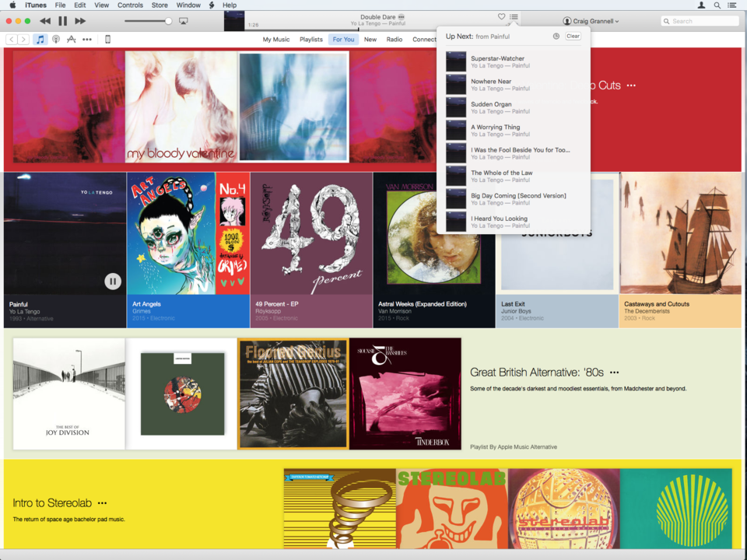The height and width of the screenshot is (560, 747).
Task: Open the My Music tab
Action: point(275,40)
